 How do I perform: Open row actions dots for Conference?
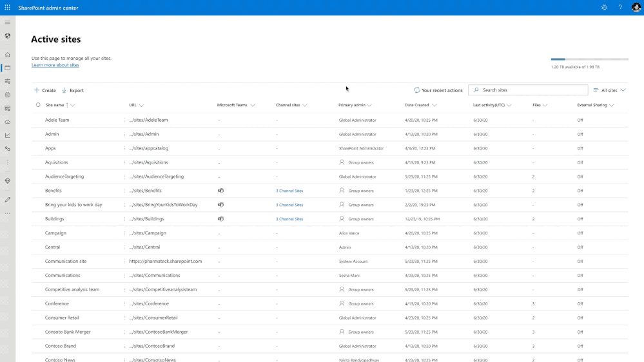pyautogui.click(x=124, y=304)
